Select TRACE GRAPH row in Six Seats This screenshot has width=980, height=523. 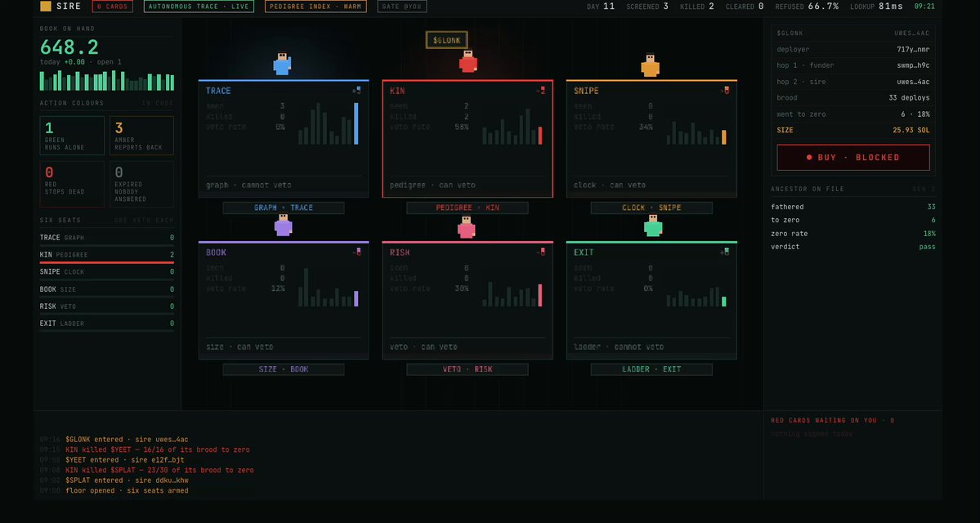[x=107, y=238]
